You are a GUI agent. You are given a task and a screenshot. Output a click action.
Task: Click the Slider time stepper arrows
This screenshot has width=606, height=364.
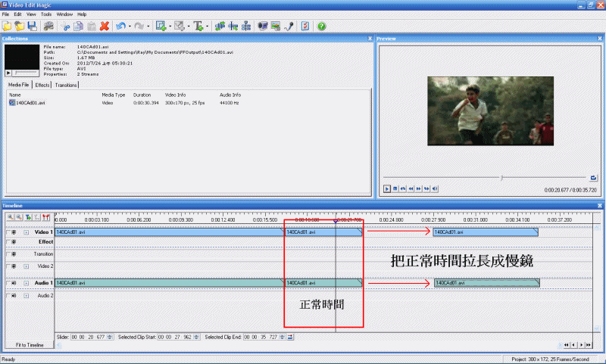click(110, 337)
